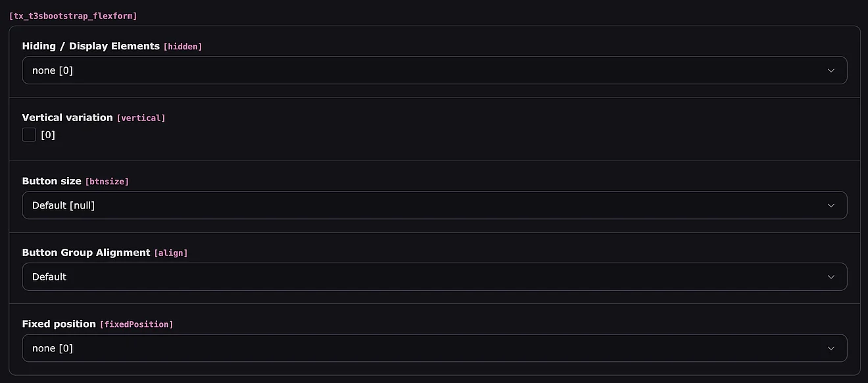Click the [0] label beside Vertical variation checkbox
Viewport: 868px width, 383px height.
coord(48,135)
